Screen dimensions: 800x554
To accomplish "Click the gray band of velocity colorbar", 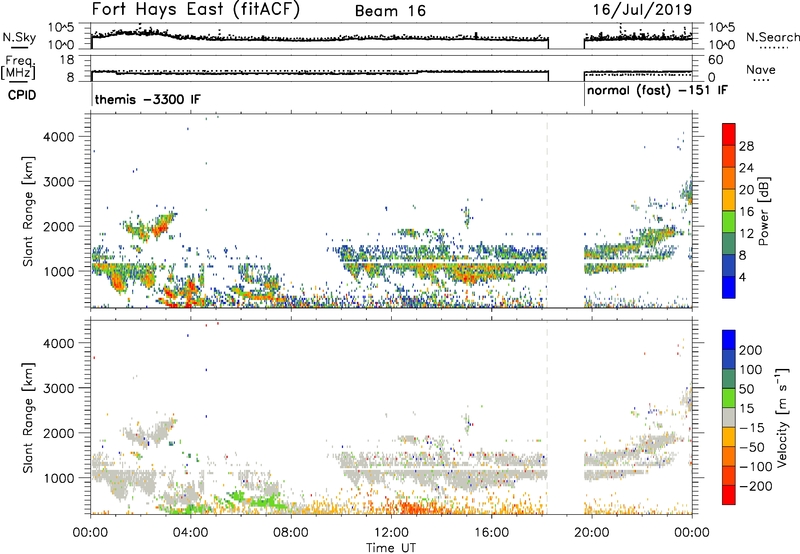I will (x=729, y=417).
